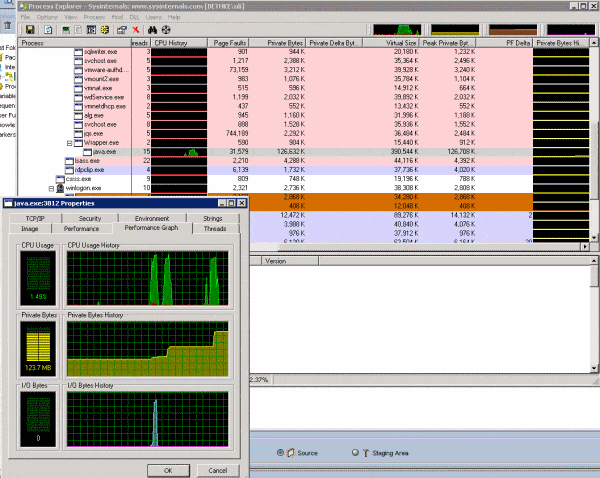Click the vmount2.exe process icon
Viewport: 600px width, 478px height.
(78, 79)
